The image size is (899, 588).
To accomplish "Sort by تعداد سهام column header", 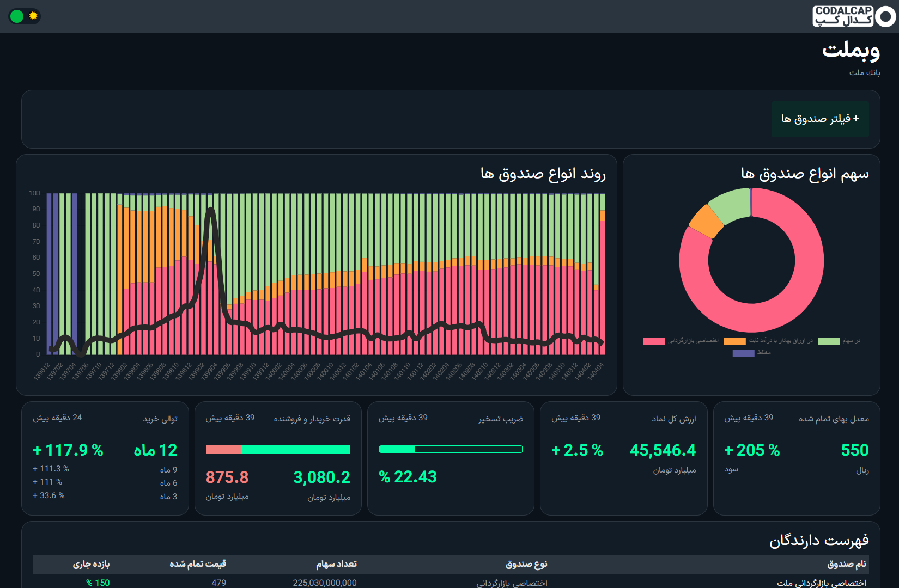I will click(x=336, y=564).
